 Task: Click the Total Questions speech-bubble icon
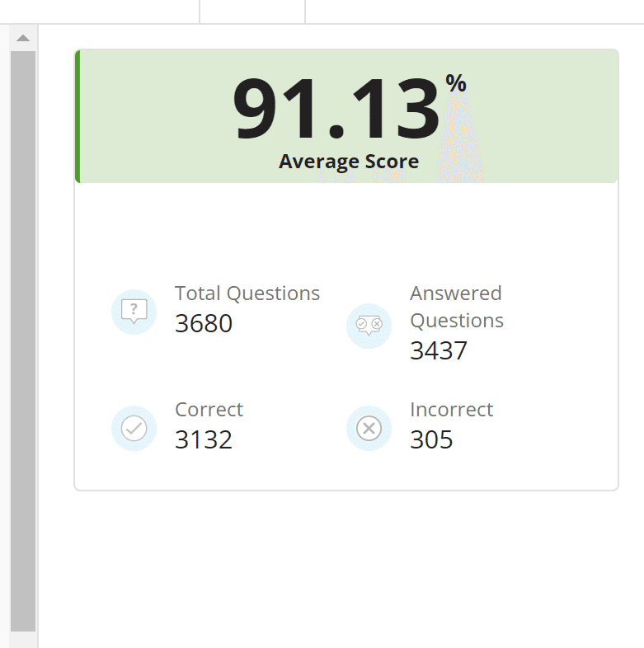134,312
